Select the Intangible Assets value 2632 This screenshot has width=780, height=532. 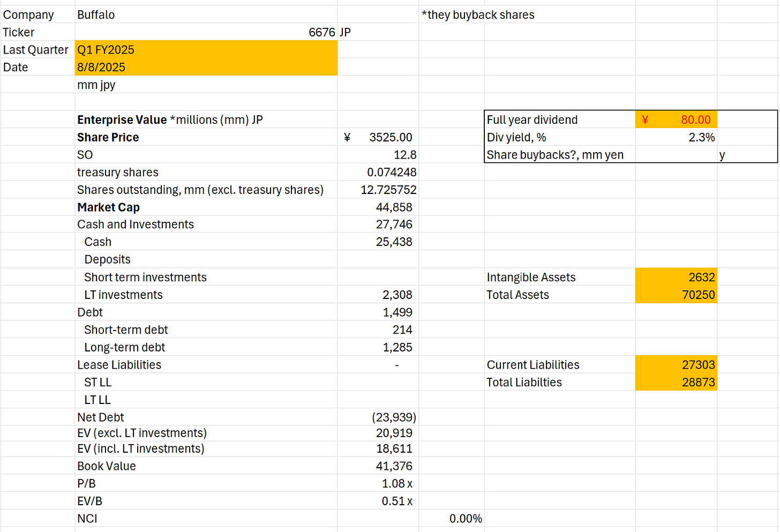coord(702,277)
